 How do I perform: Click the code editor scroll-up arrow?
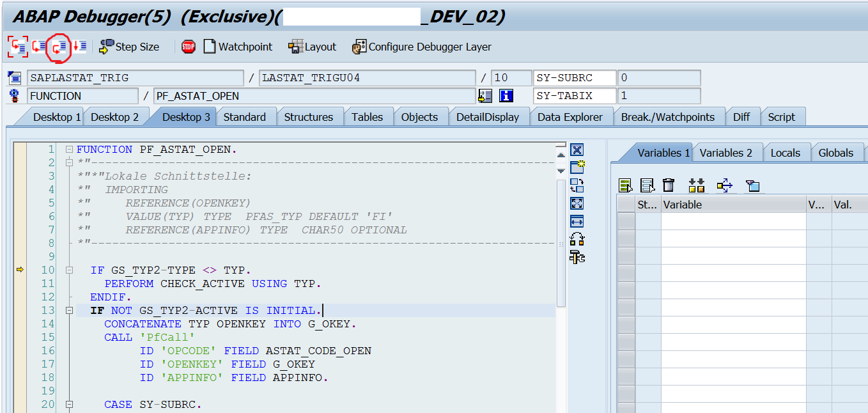[x=561, y=154]
